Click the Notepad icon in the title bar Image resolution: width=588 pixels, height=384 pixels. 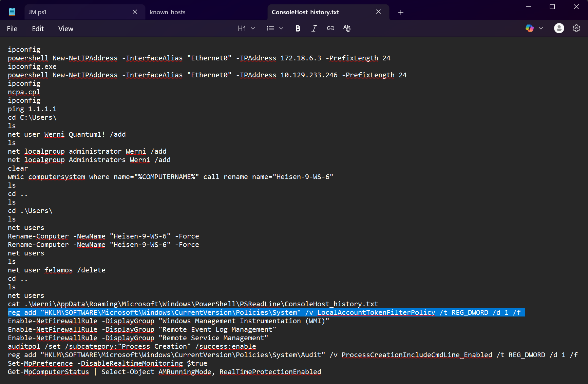[x=12, y=11]
